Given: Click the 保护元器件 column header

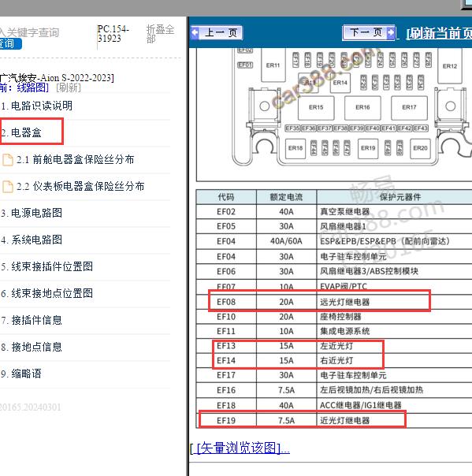Looking at the screenshot, I should [x=395, y=197].
